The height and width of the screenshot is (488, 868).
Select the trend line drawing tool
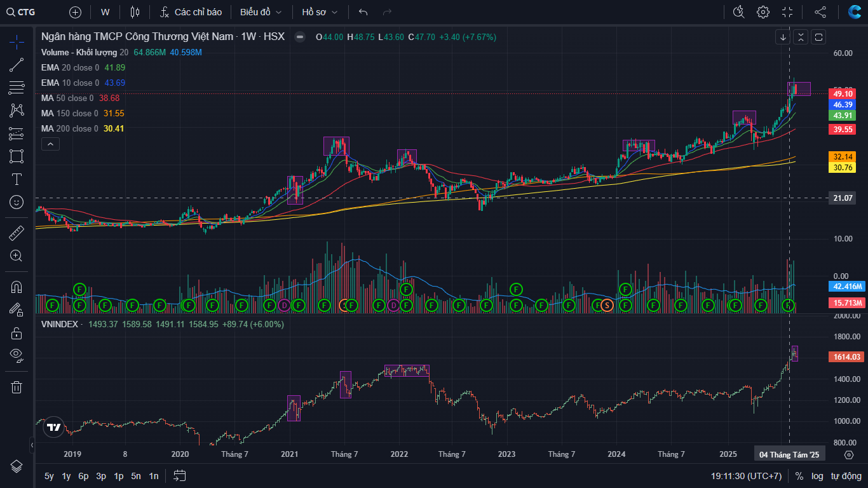pos(17,65)
